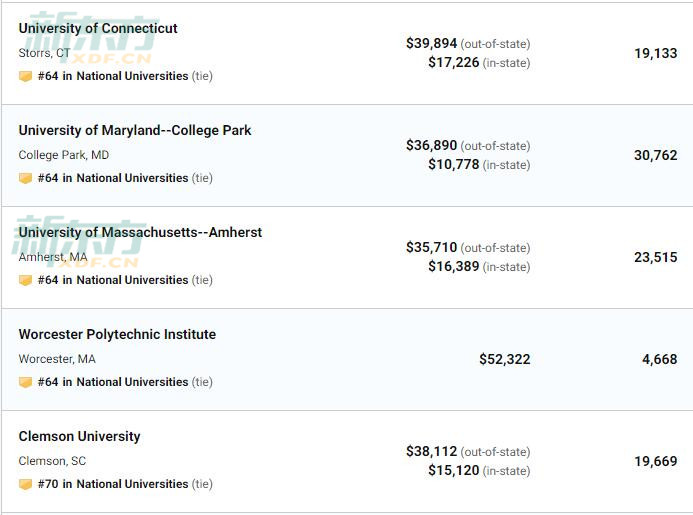Click the badge icon beside University of Connecticut ranking
The width and height of the screenshot is (693, 515).
(25, 76)
